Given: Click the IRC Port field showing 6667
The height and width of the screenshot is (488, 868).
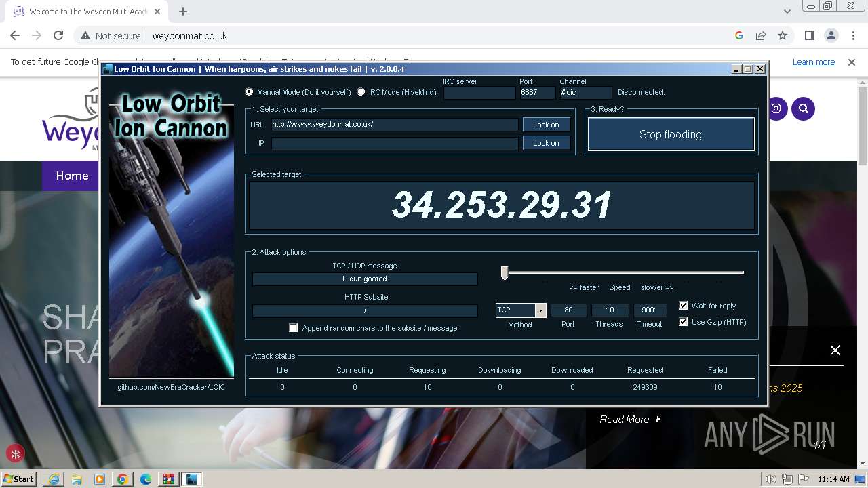Looking at the screenshot, I should click(538, 93).
